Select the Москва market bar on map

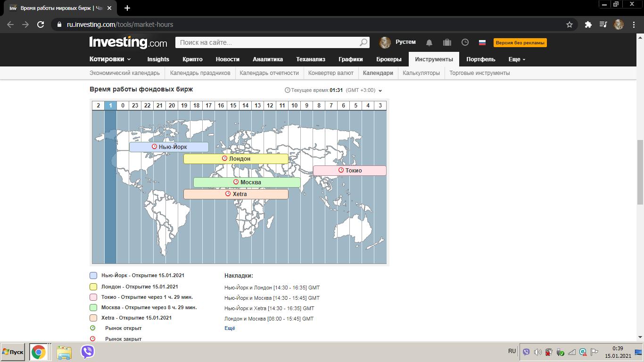point(247,182)
